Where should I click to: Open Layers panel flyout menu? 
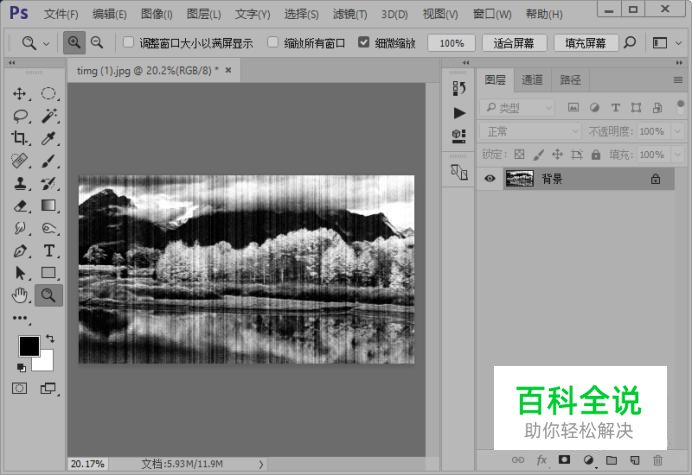point(678,80)
